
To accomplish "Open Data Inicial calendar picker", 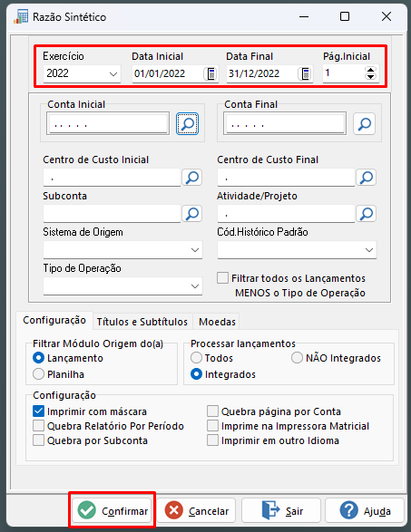I will [x=210, y=73].
